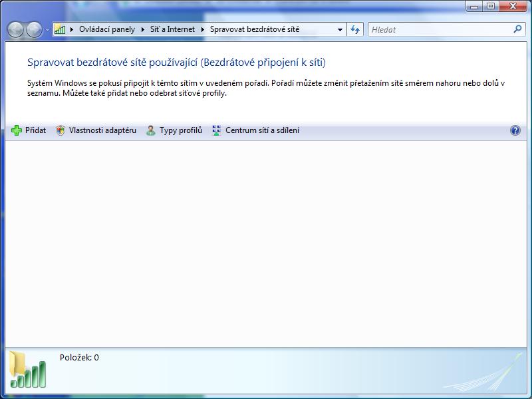Select Spravovat bezdrátové sítě breadcrumb

click(x=254, y=29)
